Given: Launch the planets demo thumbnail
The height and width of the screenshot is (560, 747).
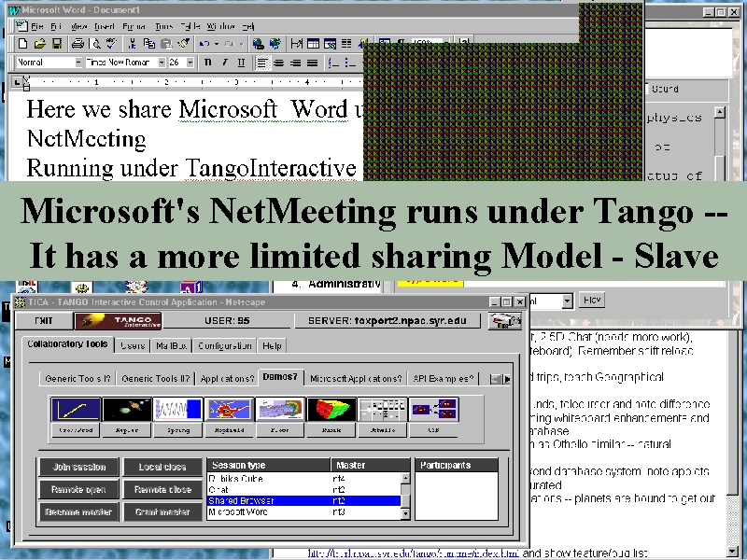Looking at the screenshot, I should 127,410.
